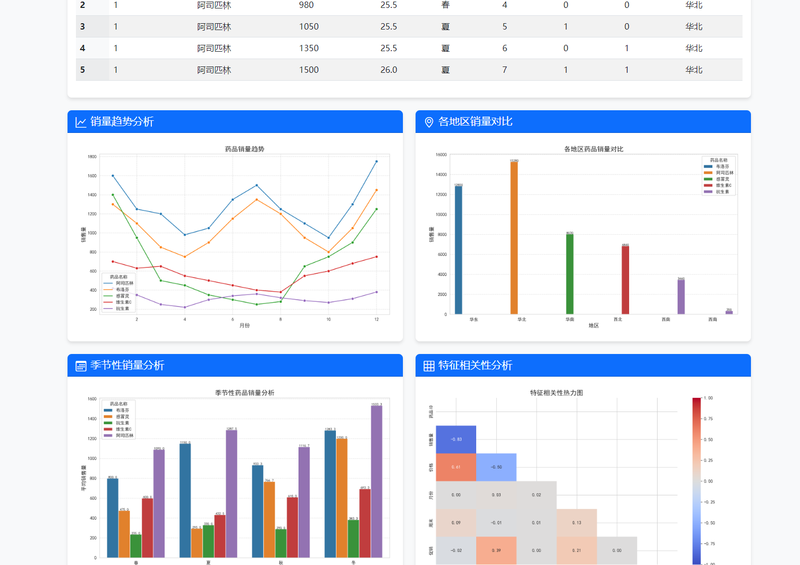Click the heatmap cell showing 0.21
800x565 pixels.
(577, 550)
